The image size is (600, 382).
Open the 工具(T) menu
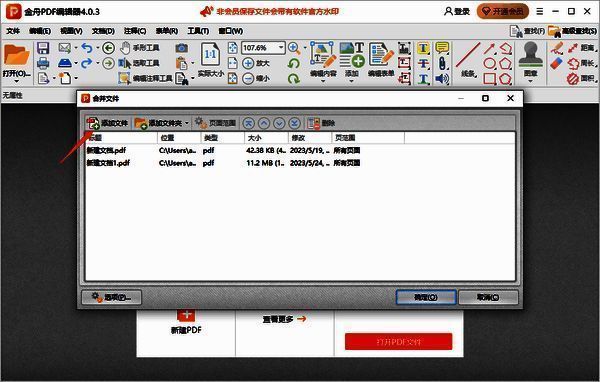coord(198,31)
